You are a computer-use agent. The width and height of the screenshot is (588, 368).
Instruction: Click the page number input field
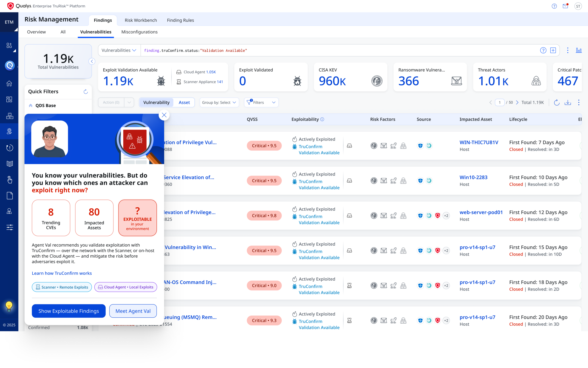(500, 103)
